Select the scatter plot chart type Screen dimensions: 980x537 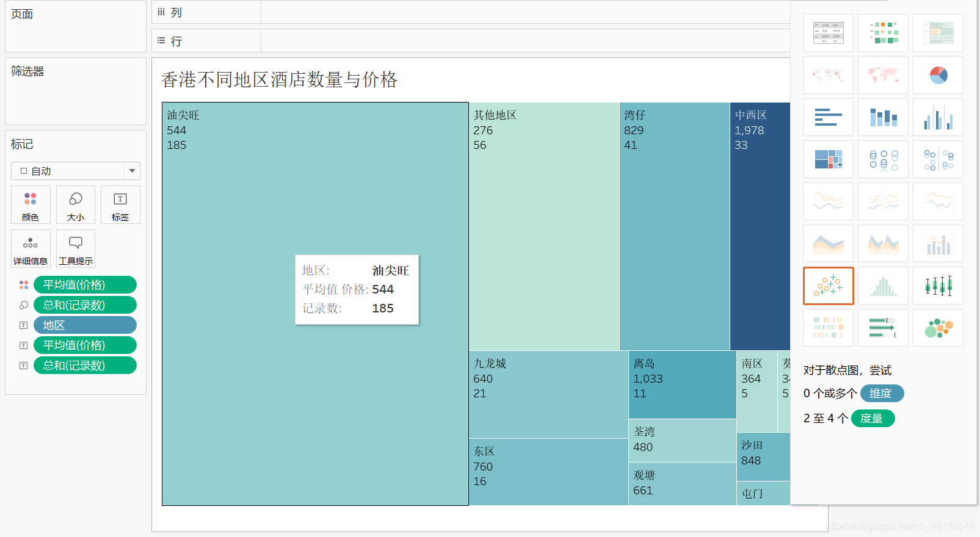[828, 286]
